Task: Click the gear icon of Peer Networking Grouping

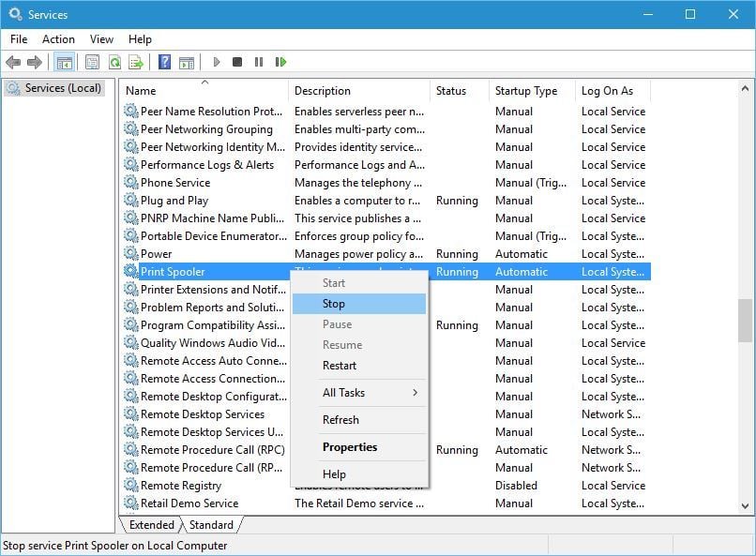Action: (x=130, y=128)
